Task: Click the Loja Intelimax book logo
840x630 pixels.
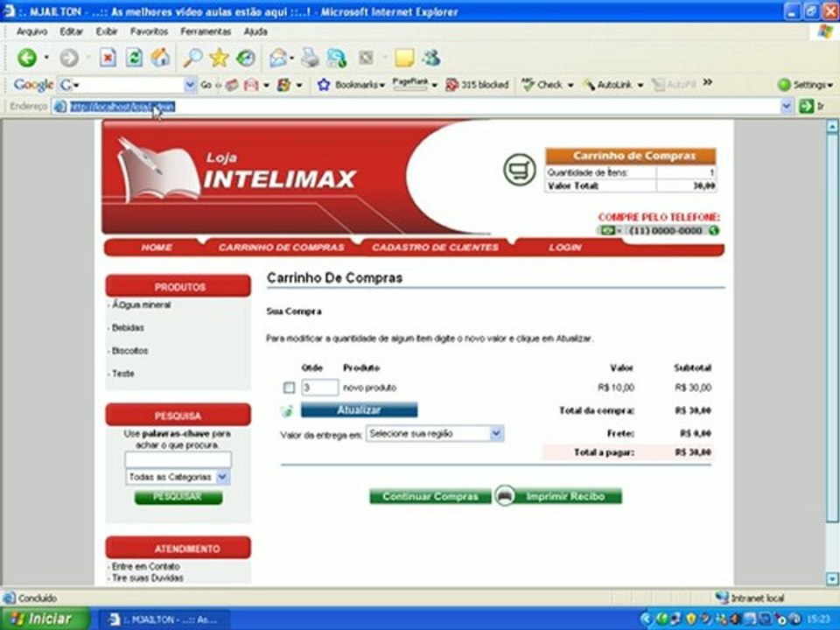Action: click(158, 169)
